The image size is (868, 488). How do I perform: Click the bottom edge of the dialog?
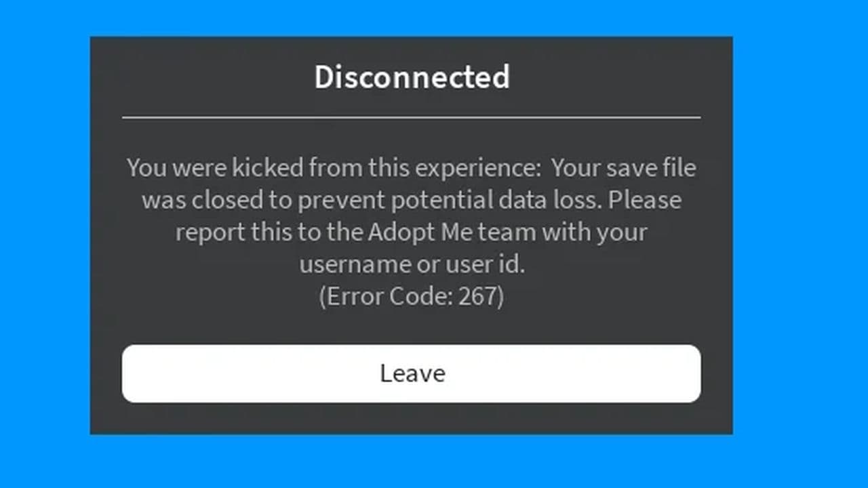pyautogui.click(x=412, y=432)
